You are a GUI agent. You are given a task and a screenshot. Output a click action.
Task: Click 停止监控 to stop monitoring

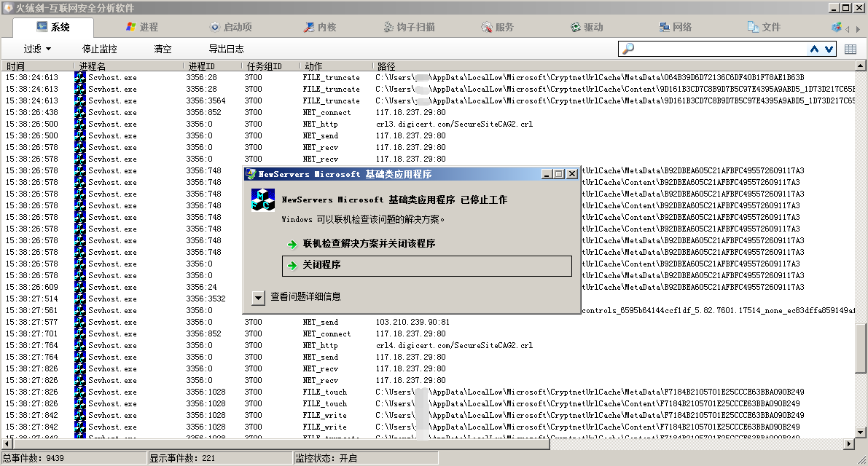[100, 49]
